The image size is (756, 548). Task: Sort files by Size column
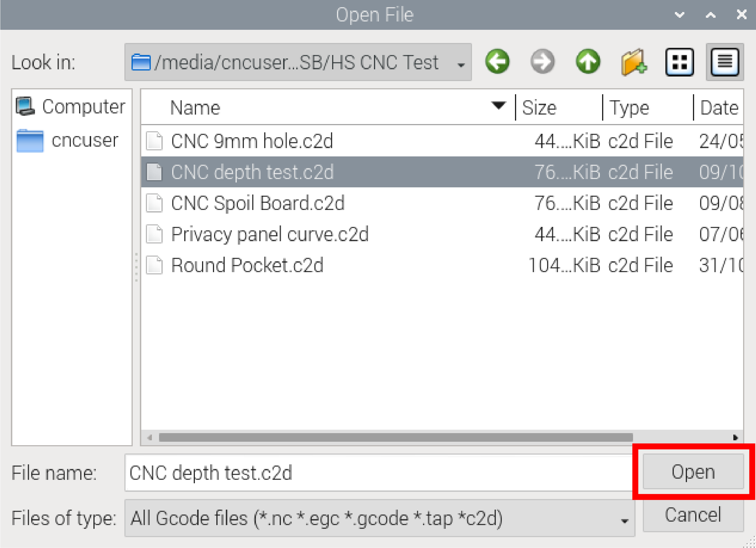click(539, 108)
